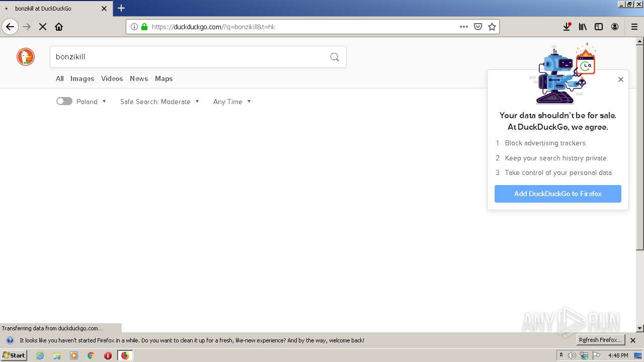Click 'Block advertising trackers.' text
The height and width of the screenshot is (362, 644).
pyautogui.click(x=546, y=143)
